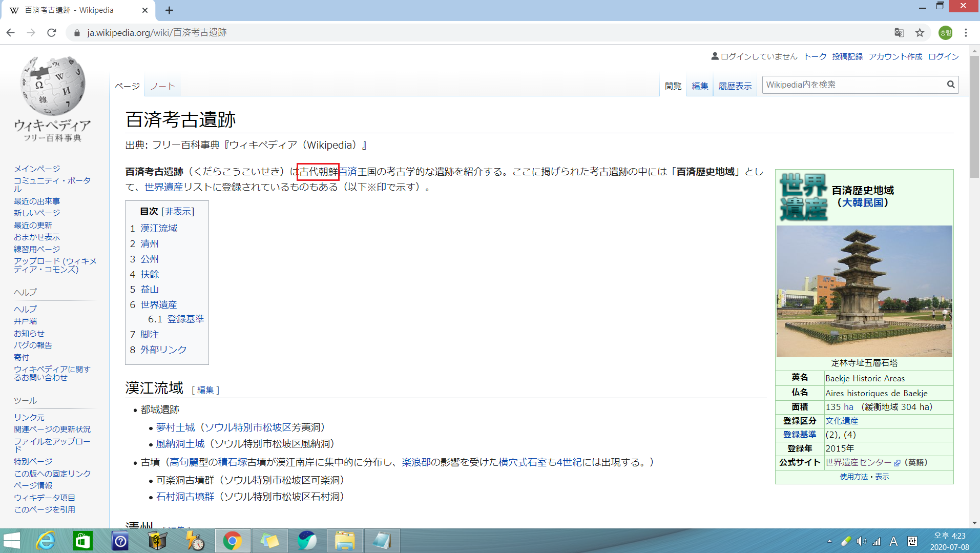Open the 世界遺産 logo image in infobox
Image resolution: width=980 pixels, height=553 pixels.
coord(803,197)
